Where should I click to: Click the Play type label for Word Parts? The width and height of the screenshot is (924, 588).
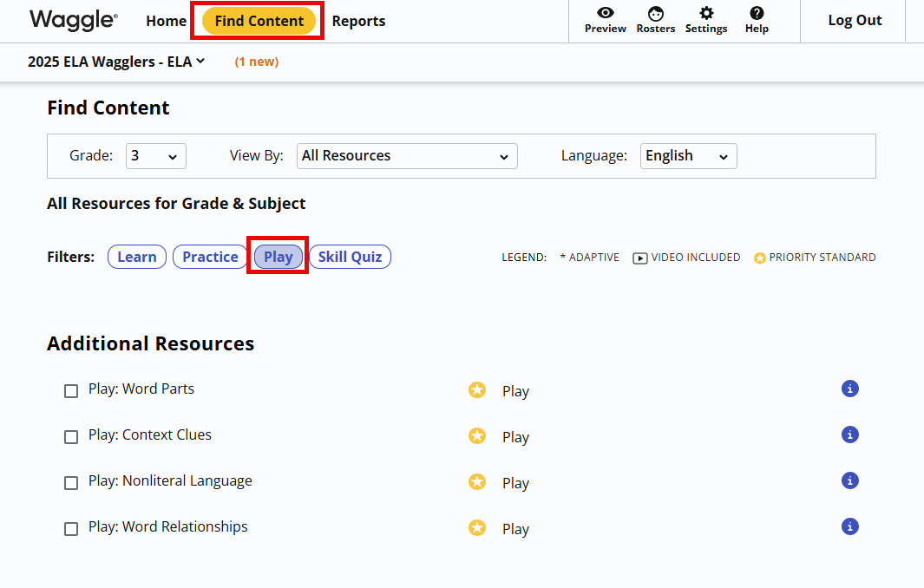515,391
